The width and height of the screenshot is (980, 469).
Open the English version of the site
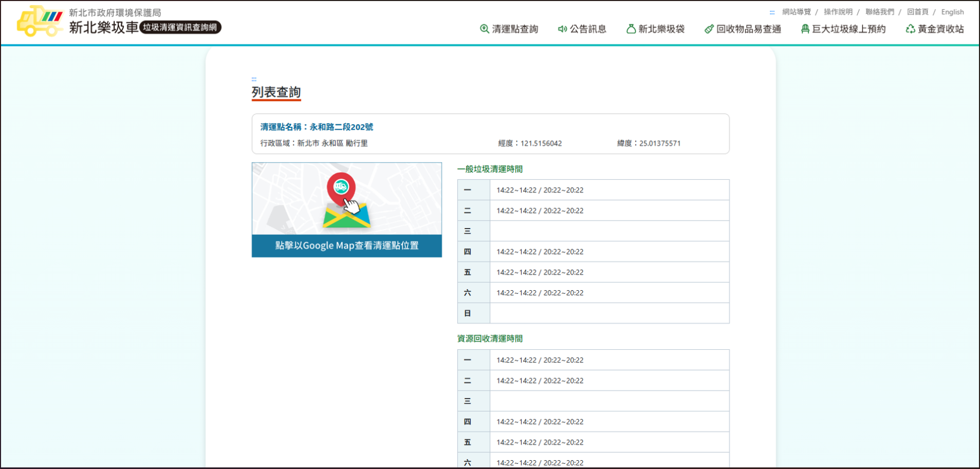[953, 11]
